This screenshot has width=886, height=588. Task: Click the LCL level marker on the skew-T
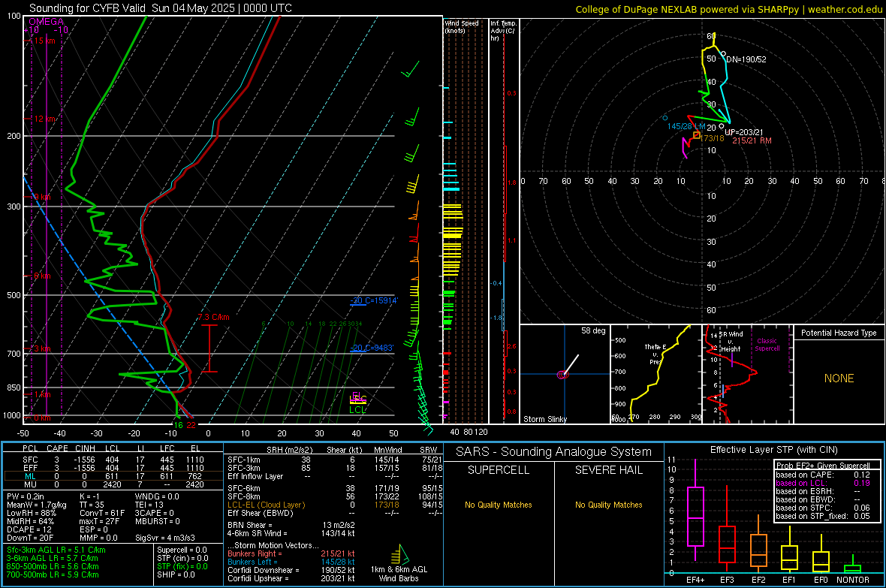(x=357, y=410)
